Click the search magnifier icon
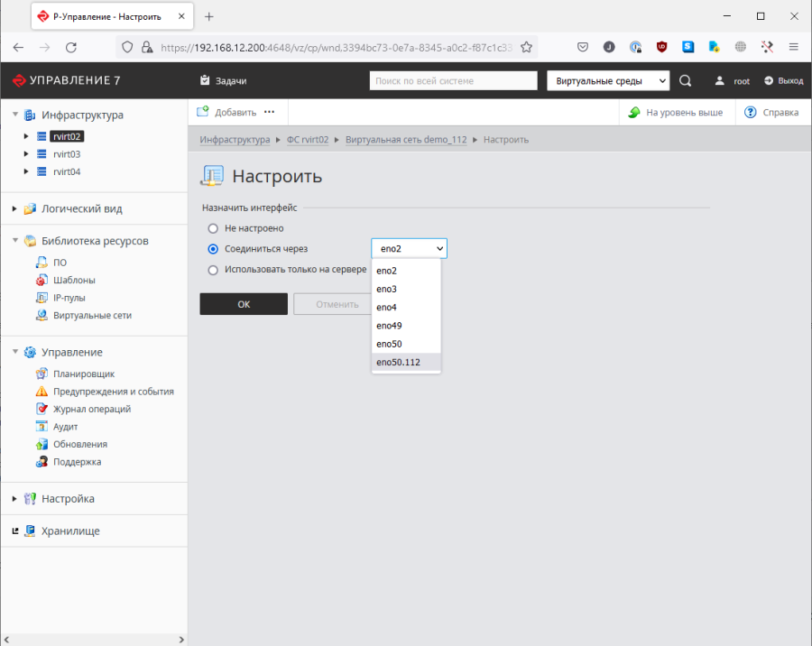 click(685, 81)
